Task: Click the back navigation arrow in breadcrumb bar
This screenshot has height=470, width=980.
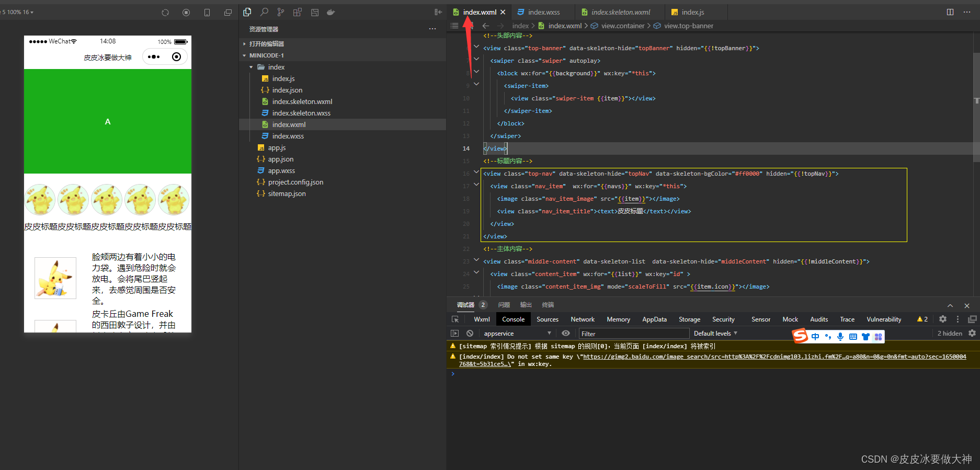Action: tap(486, 26)
